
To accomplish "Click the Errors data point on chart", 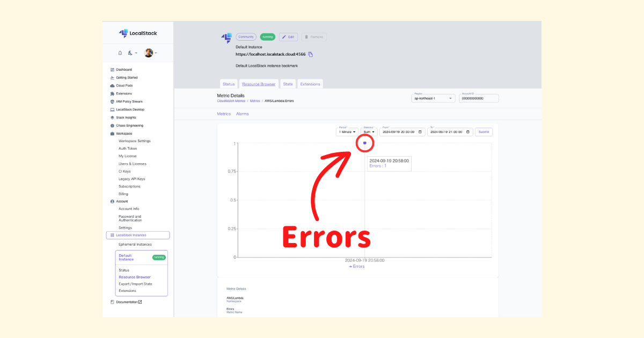I will coord(365,143).
